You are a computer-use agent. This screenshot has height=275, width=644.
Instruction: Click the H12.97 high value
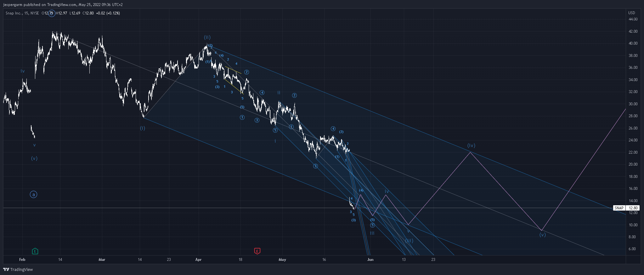[61, 13]
